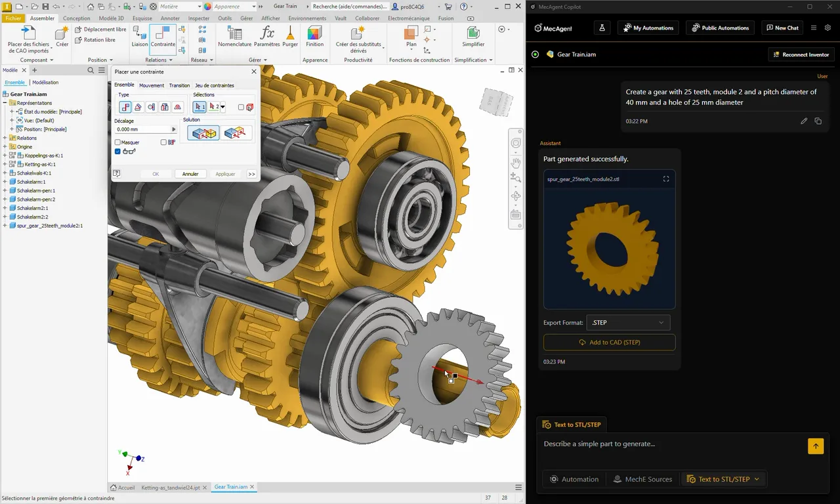
Task: Open MecAgent flask experiments icon
Action: pos(601,28)
